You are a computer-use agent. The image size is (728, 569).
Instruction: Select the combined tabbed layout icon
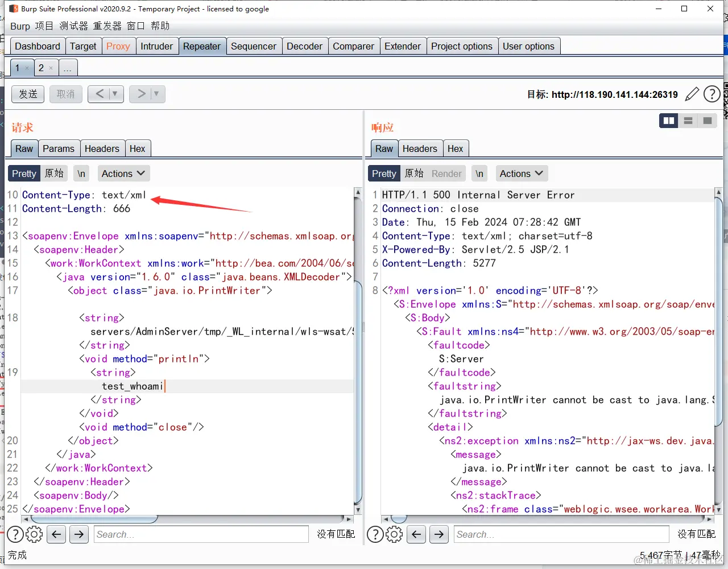tap(708, 121)
